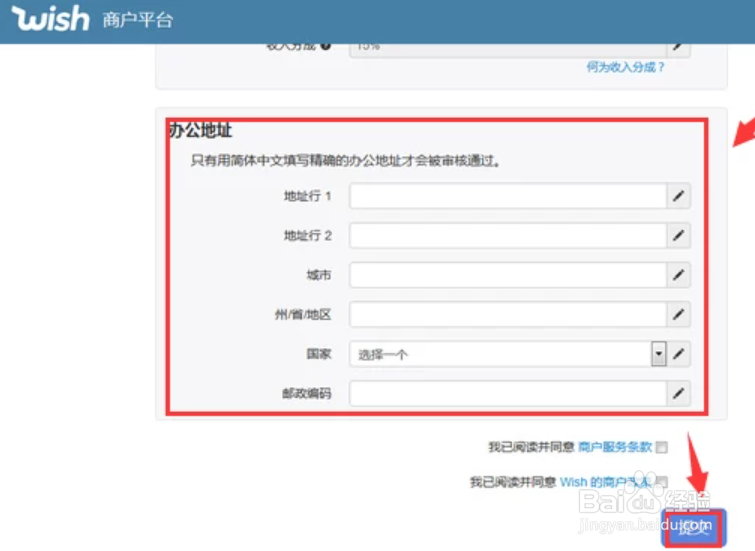Open the 何为收入分成? help link
The height and width of the screenshot is (551, 755).
tap(625, 67)
